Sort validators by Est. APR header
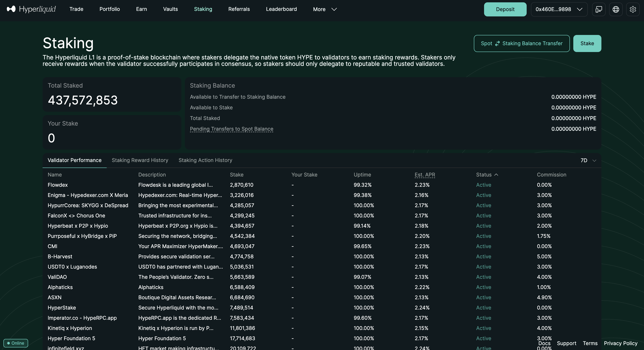This screenshot has width=644, height=350. [x=424, y=175]
